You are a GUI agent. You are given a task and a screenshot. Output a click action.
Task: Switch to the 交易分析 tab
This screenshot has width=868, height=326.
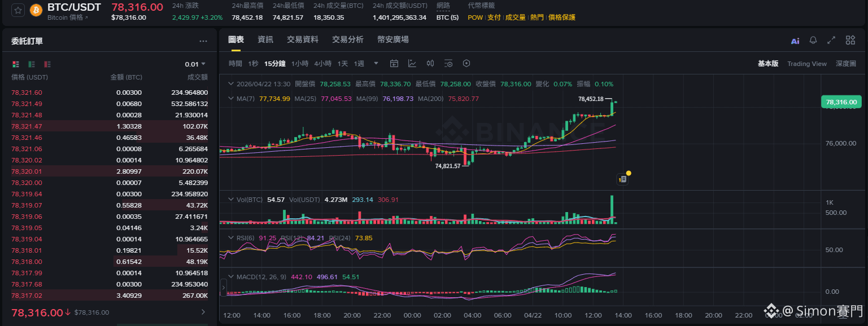tap(348, 39)
